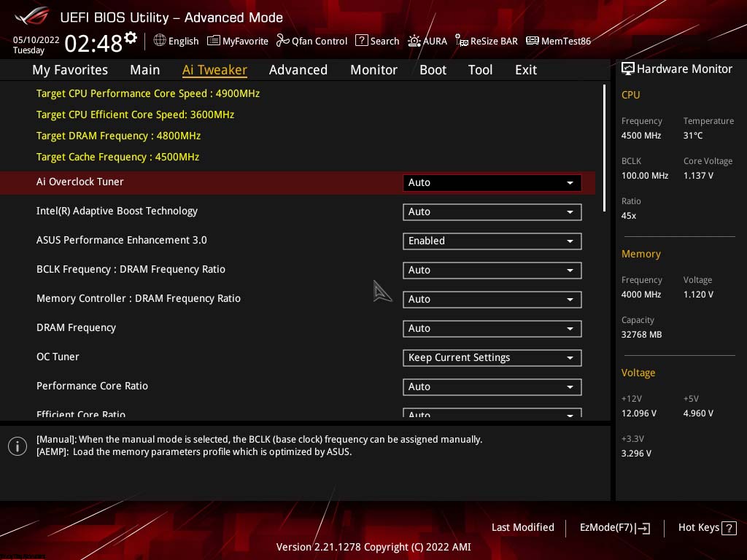The width and height of the screenshot is (747, 560).
Task: Select the DRAM Frequency row label
Action: coord(76,327)
